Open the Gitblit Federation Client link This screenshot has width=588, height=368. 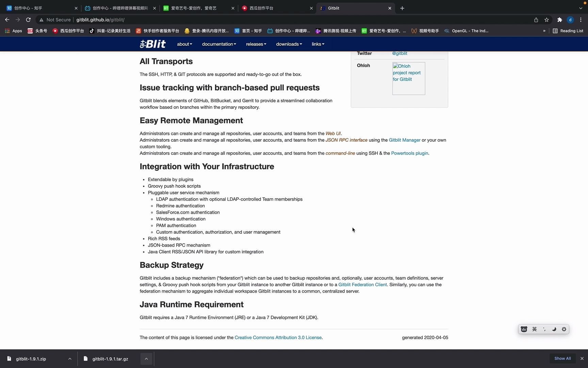[362, 285]
